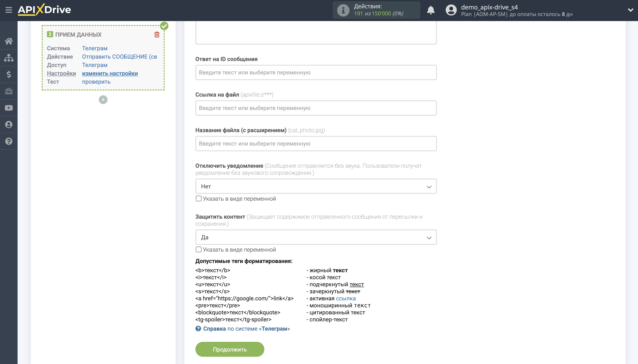Open the sidebar user account icon

coord(9,124)
